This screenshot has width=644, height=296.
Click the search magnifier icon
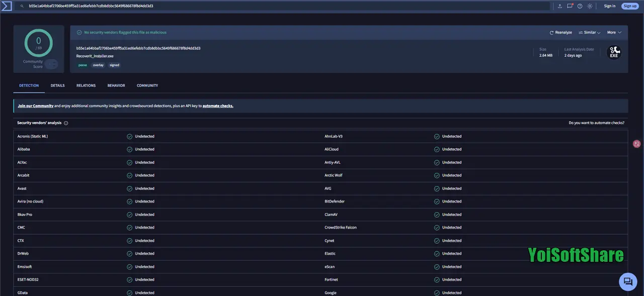pos(22,6)
